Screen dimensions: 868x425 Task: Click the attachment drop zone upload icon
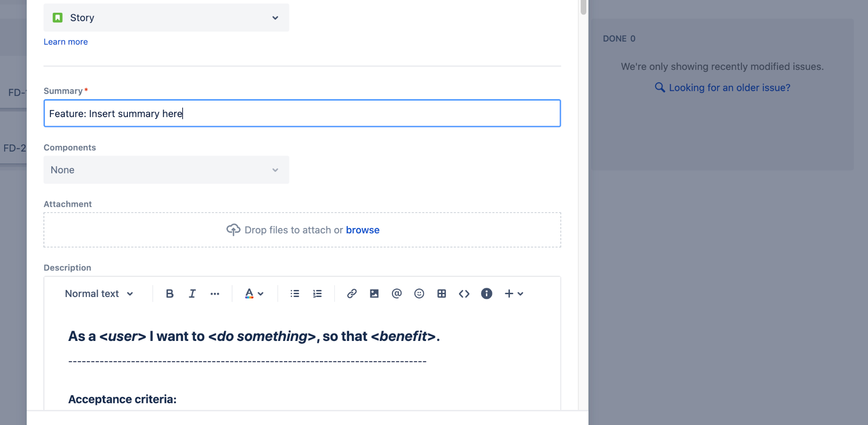tap(234, 230)
